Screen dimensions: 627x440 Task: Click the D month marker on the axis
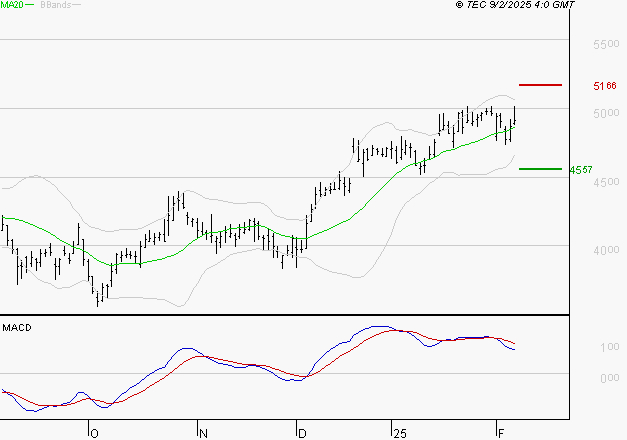[x=302, y=434]
